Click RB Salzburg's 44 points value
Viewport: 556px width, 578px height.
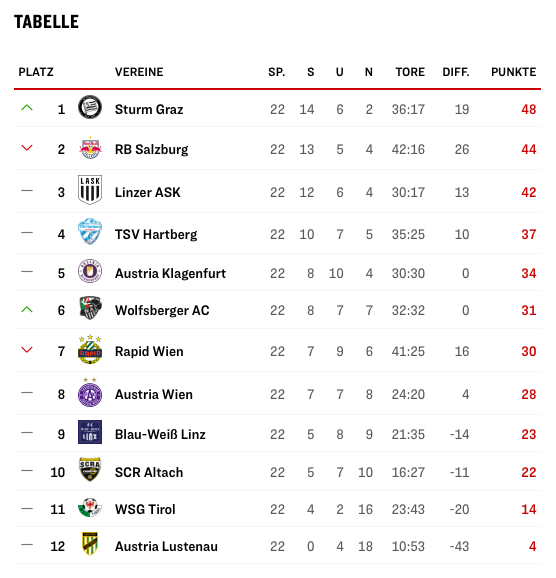[529, 149]
